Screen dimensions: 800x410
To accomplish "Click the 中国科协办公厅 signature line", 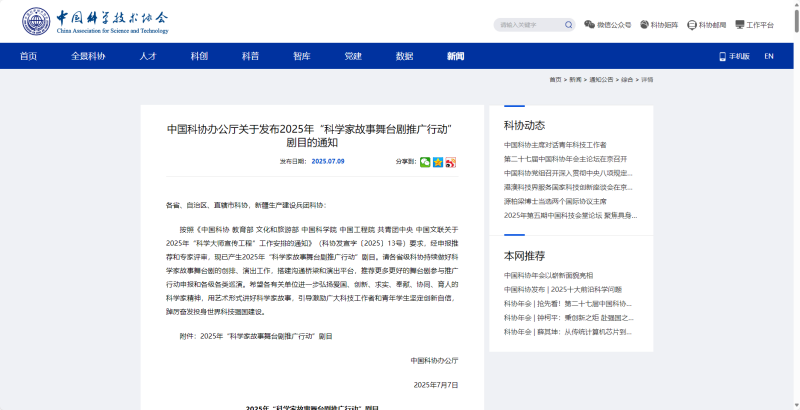I will coord(434,361).
